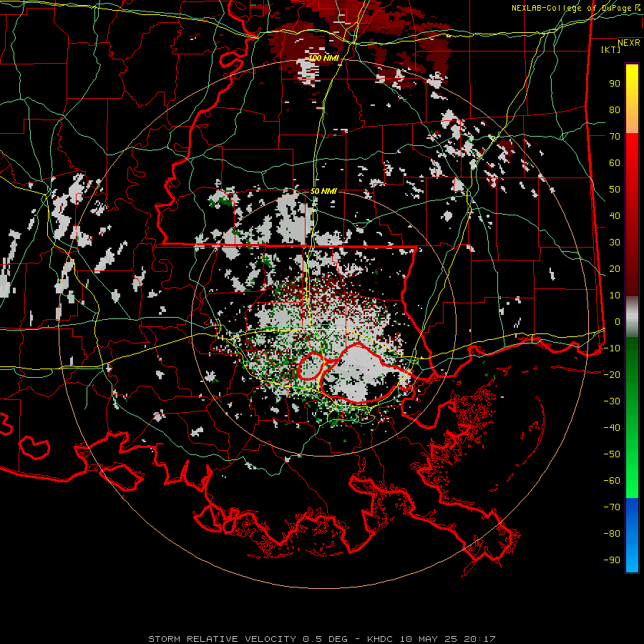Click the 20 value on the velocity scale
Image resolution: width=644 pixels, height=644 pixels.
point(615,269)
